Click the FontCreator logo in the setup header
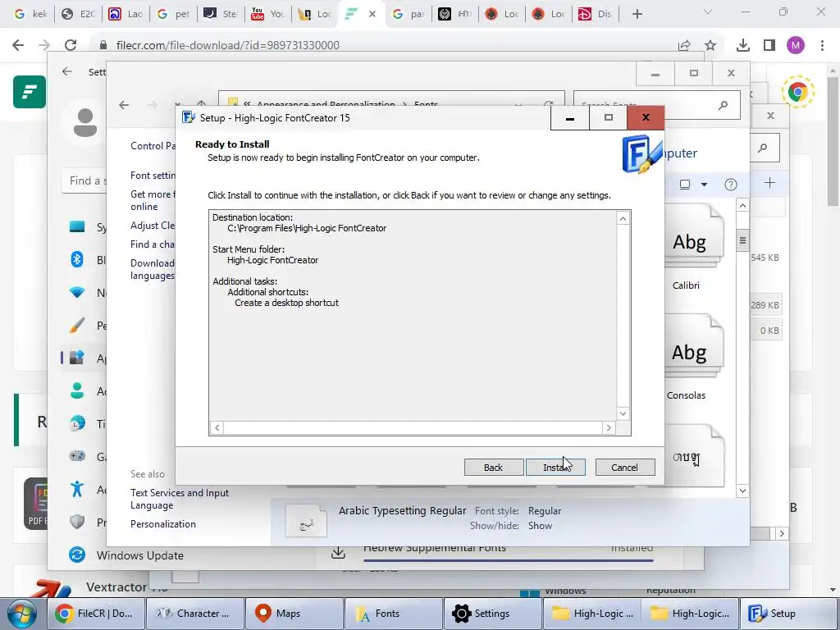The image size is (840, 630). (641, 154)
